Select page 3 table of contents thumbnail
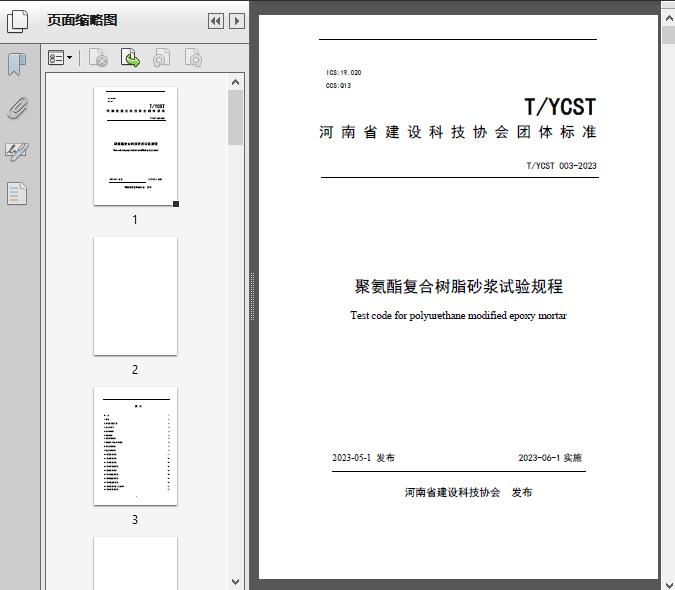Viewport: 675px width, 590px height. (x=135, y=446)
